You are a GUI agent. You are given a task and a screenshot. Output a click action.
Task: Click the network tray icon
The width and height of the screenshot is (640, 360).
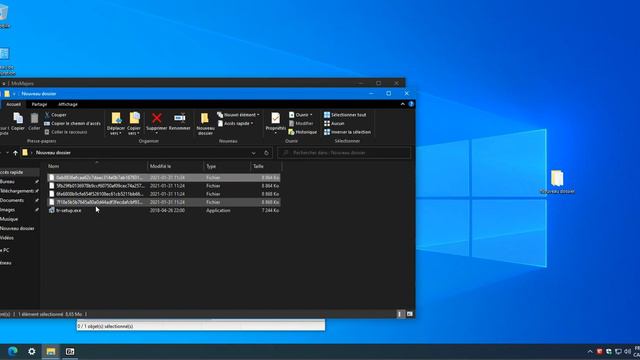618,351
